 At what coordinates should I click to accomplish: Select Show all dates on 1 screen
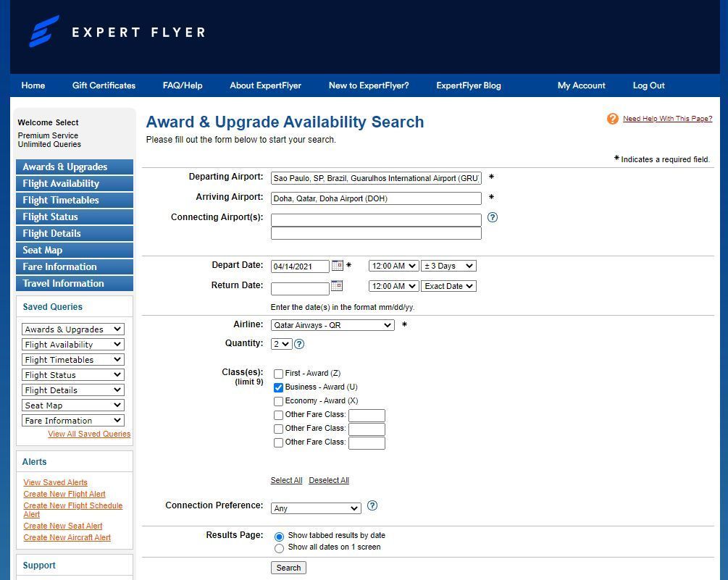pyautogui.click(x=279, y=548)
